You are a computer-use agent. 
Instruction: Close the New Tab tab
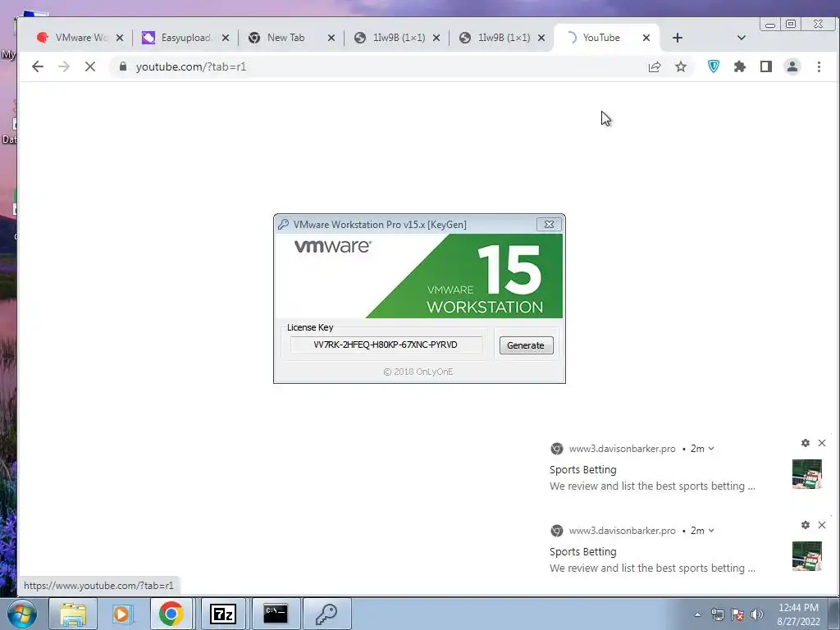(x=331, y=38)
